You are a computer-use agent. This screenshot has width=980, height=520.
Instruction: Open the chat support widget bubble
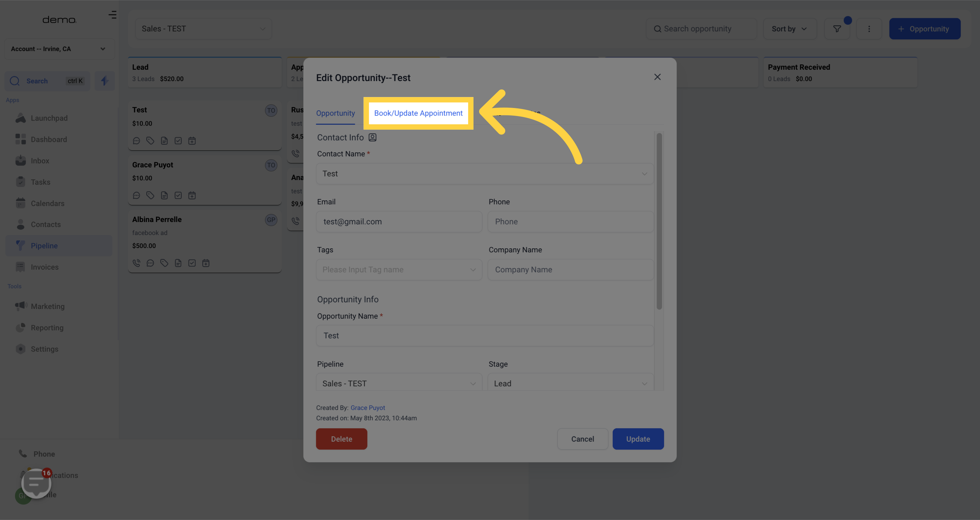[x=36, y=483]
